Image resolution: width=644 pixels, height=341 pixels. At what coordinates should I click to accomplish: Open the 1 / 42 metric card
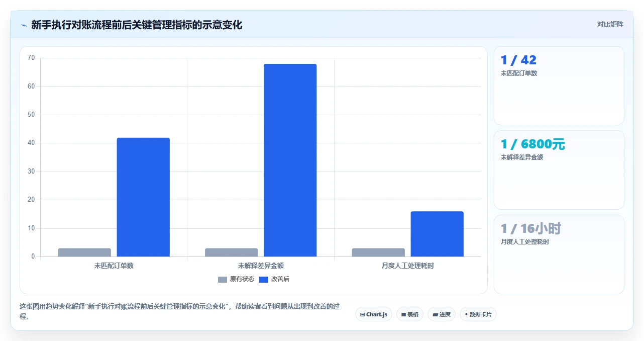pyautogui.click(x=559, y=86)
